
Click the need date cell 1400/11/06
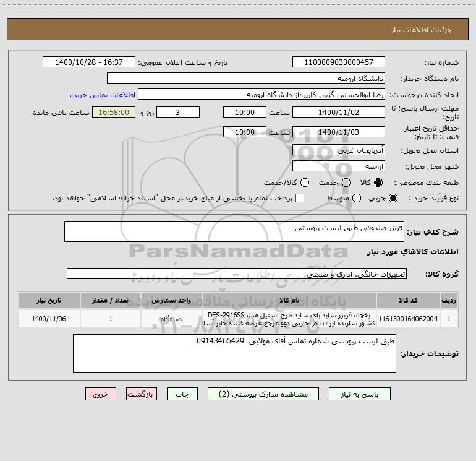pos(49,319)
